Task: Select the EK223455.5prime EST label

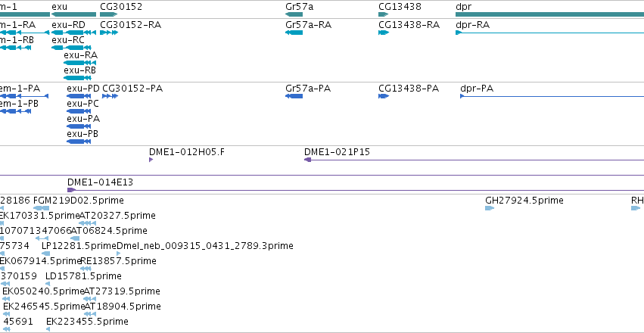Action: [88, 322]
